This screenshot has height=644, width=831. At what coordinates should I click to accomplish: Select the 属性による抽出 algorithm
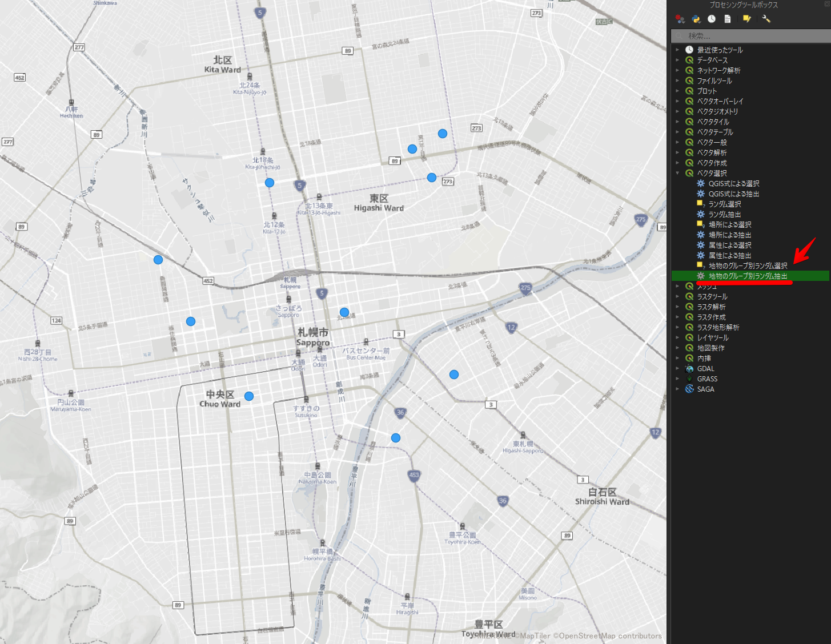coord(750,256)
